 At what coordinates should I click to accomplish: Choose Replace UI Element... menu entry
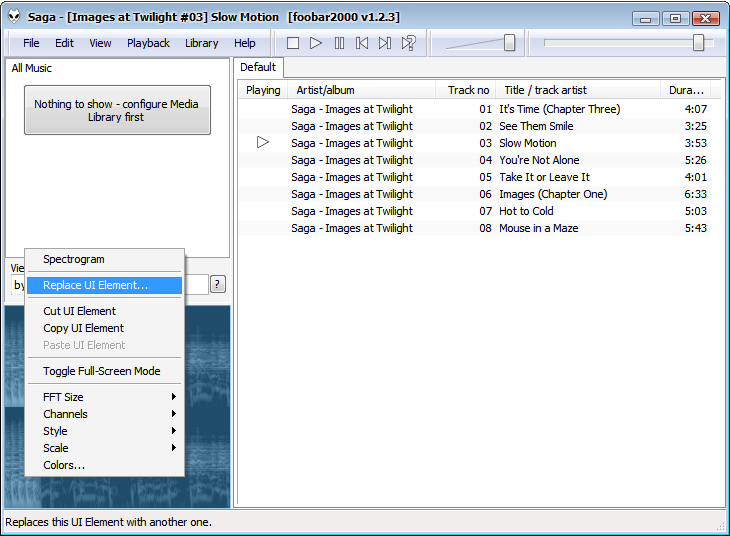(x=104, y=285)
